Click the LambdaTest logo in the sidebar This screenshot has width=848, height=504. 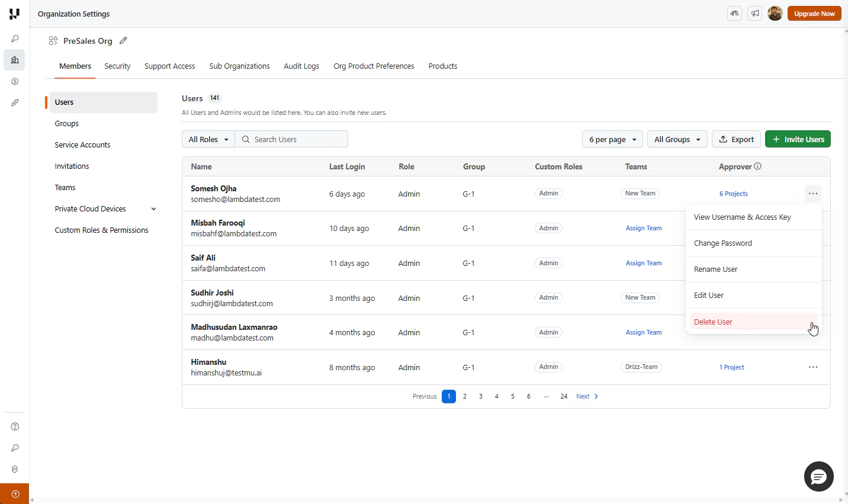tap(14, 14)
